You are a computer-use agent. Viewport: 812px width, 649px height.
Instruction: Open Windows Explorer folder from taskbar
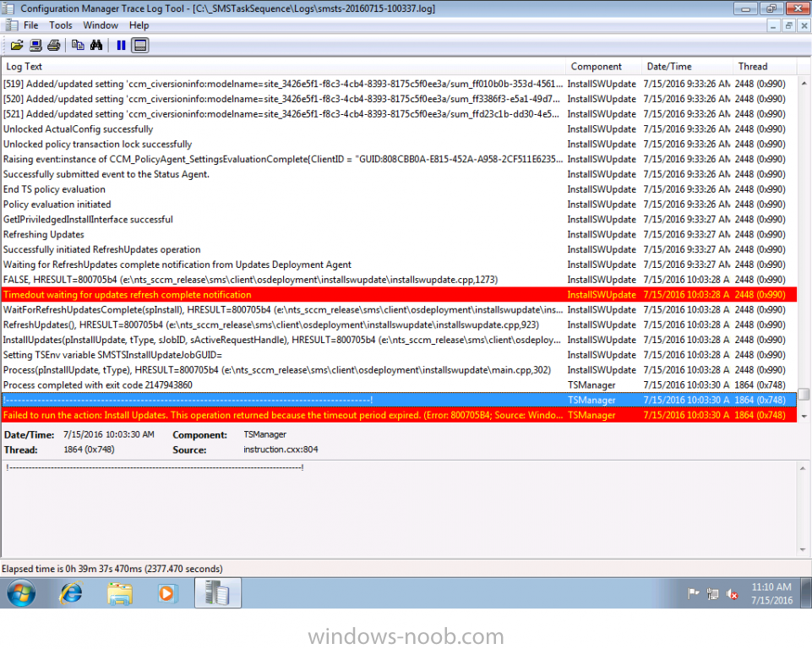tap(120, 593)
